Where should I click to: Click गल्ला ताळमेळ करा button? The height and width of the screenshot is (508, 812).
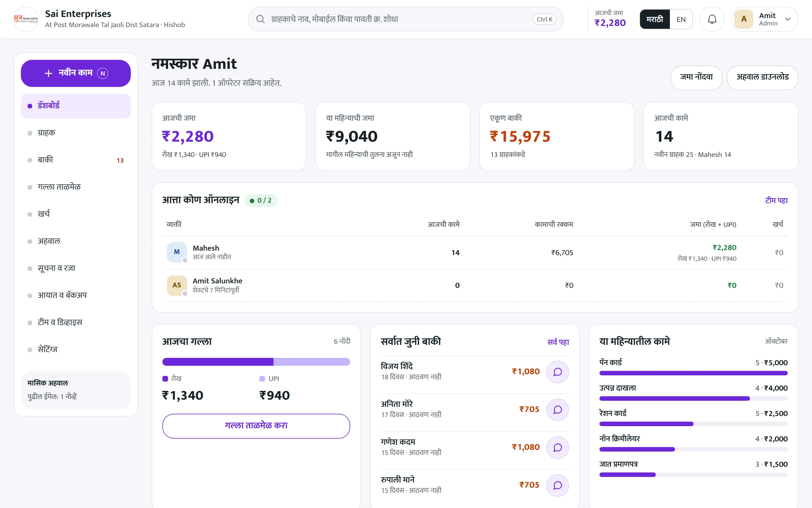pyautogui.click(x=256, y=426)
